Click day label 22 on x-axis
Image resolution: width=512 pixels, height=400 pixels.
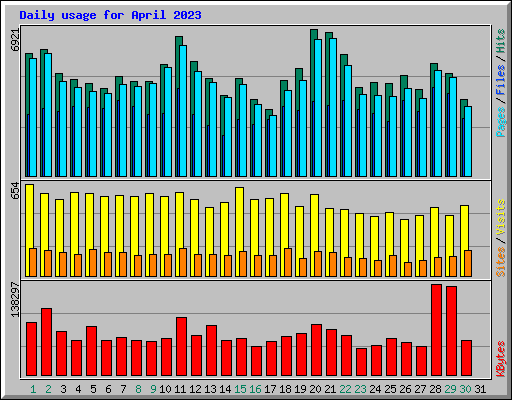click(x=345, y=389)
